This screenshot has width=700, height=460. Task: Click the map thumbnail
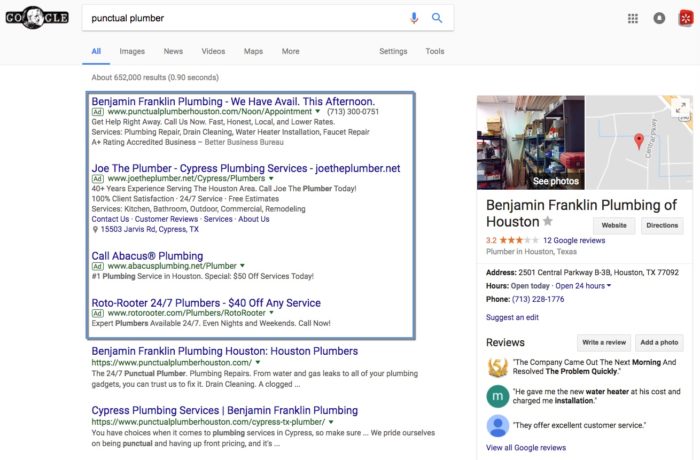tap(639, 142)
